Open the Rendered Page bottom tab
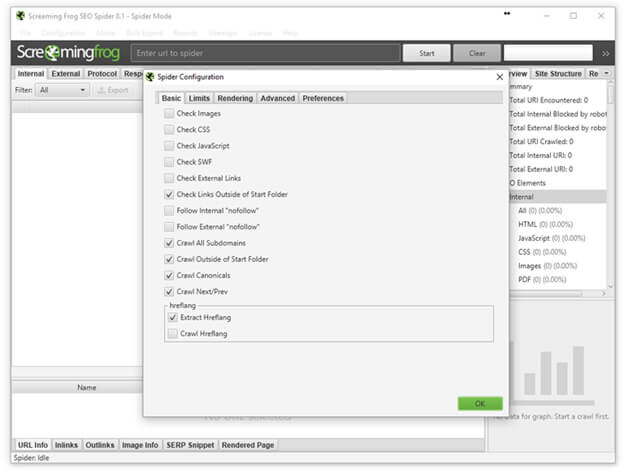Viewport: 624px width, 470px height. (248, 445)
